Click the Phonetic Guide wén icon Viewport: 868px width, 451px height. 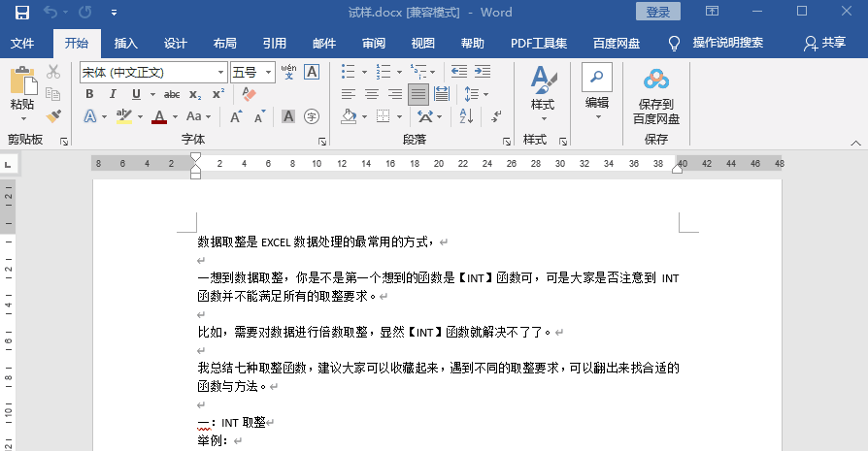pos(288,72)
